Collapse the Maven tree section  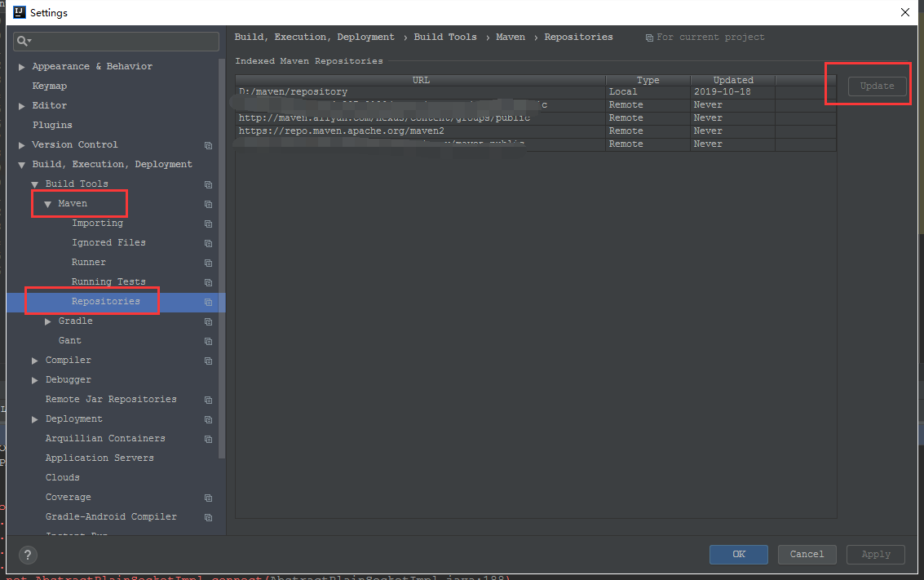click(x=47, y=203)
